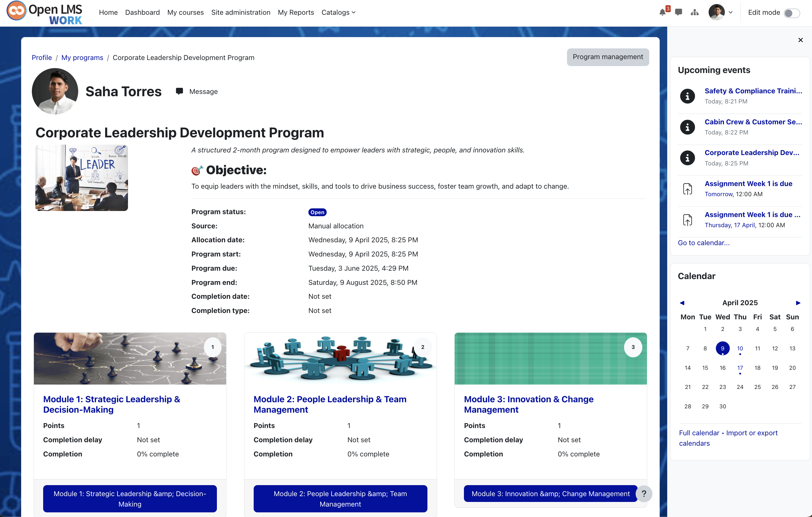812x517 pixels.
Task: Click the Tomorrow date link
Action: point(718,194)
